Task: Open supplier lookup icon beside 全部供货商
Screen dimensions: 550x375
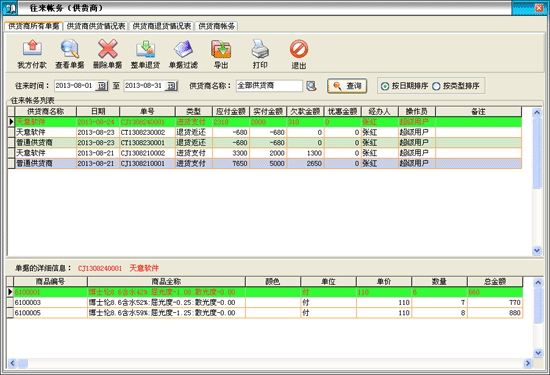Action: pos(311,86)
